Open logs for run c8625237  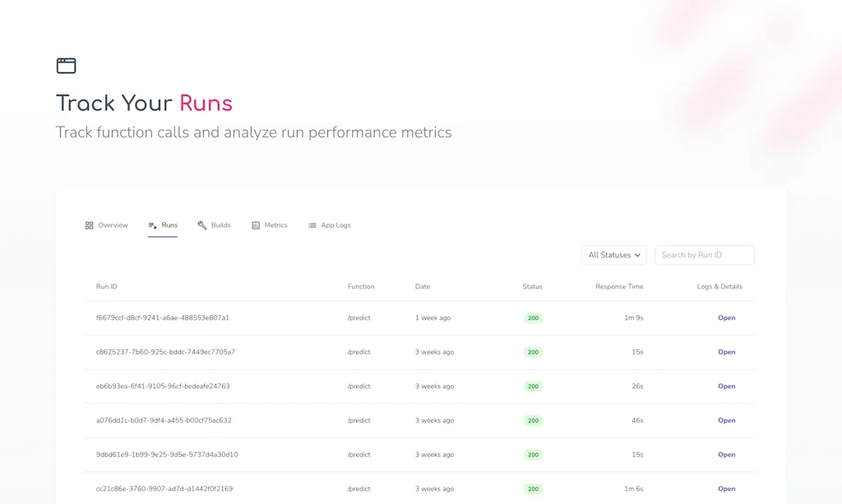pyautogui.click(x=726, y=352)
